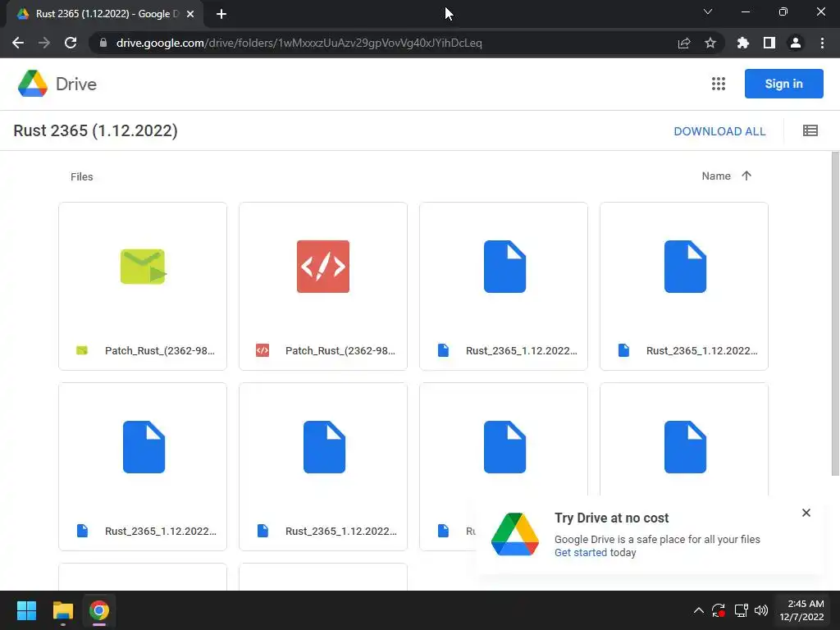Viewport: 840px width, 630px height.
Task: Bookmark this tab with star icon
Action: click(x=710, y=43)
